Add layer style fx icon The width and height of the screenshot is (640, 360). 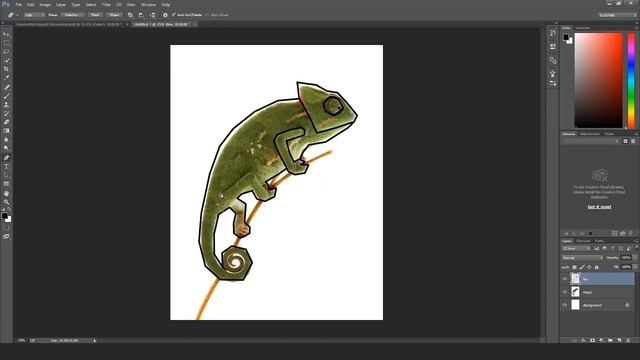tap(583, 340)
